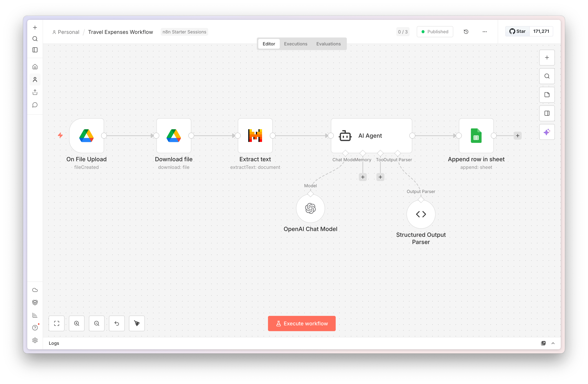The height and width of the screenshot is (384, 588).
Task: Switch to the Evaluations tab
Action: click(328, 44)
